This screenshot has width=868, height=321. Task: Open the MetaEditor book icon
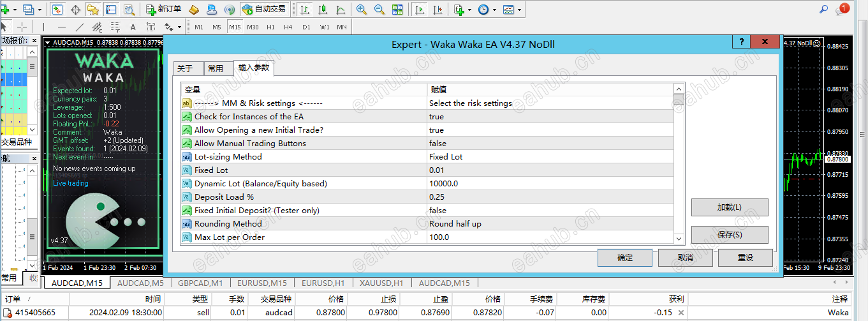point(195,10)
